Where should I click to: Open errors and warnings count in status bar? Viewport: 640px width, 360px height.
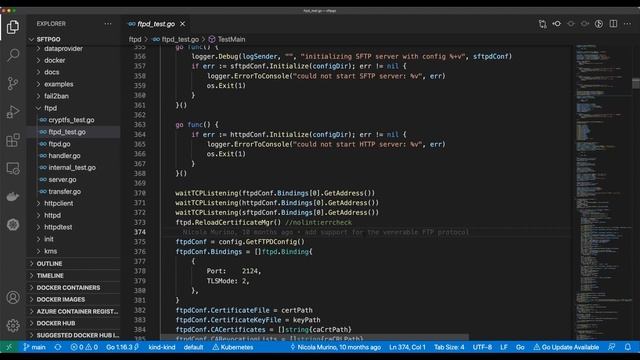[84, 347]
